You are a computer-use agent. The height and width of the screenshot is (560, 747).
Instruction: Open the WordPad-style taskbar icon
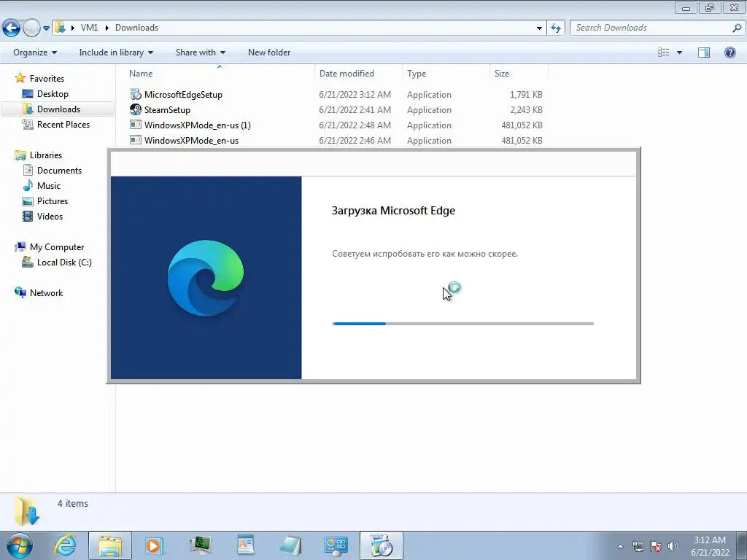245,545
